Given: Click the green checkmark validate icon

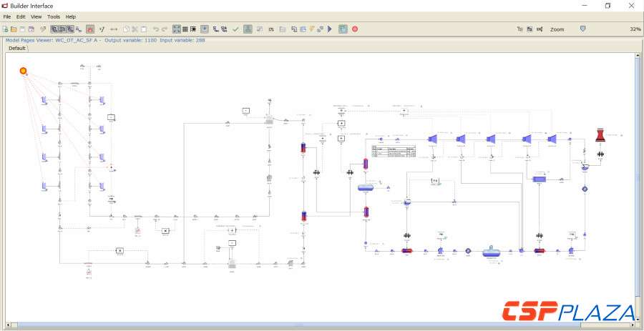Looking at the screenshot, I should click(x=236, y=29).
